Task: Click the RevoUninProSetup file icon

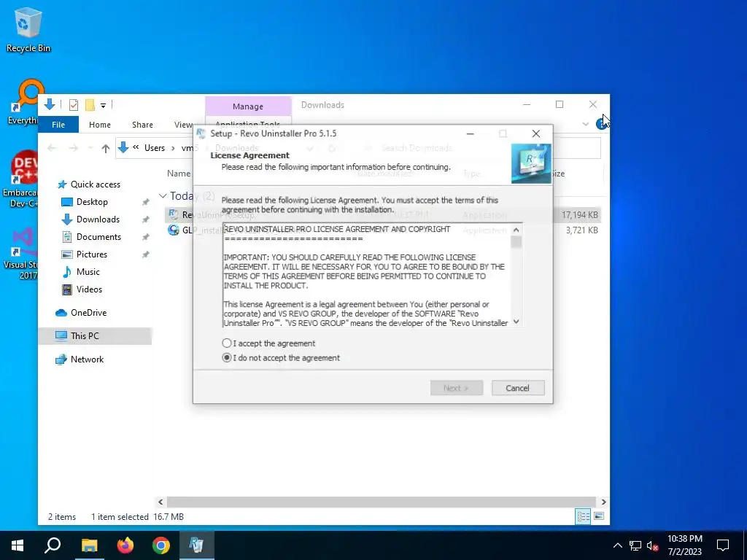Action: [174, 215]
